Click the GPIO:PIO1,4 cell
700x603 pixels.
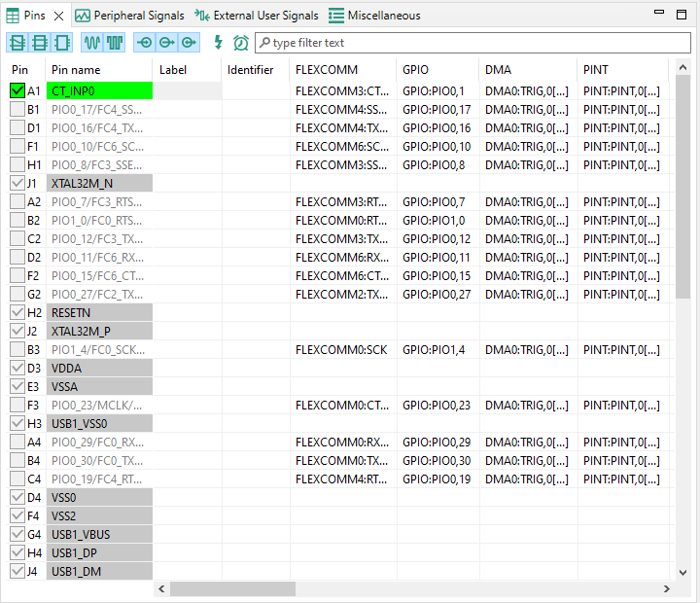(x=438, y=350)
